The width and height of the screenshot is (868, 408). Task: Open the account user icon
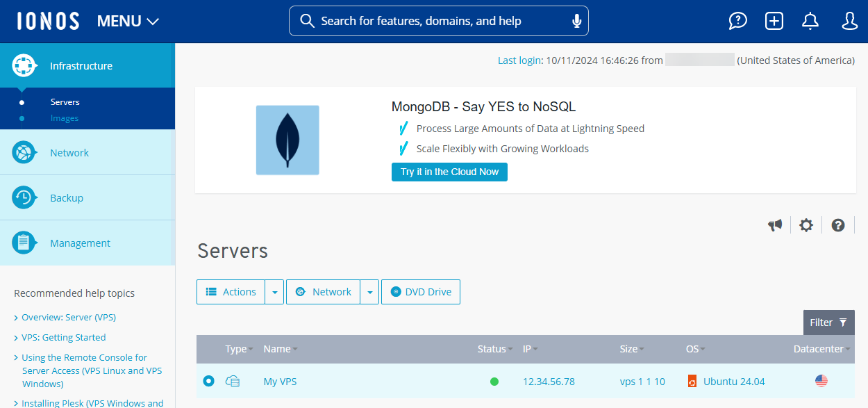[849, 21]
